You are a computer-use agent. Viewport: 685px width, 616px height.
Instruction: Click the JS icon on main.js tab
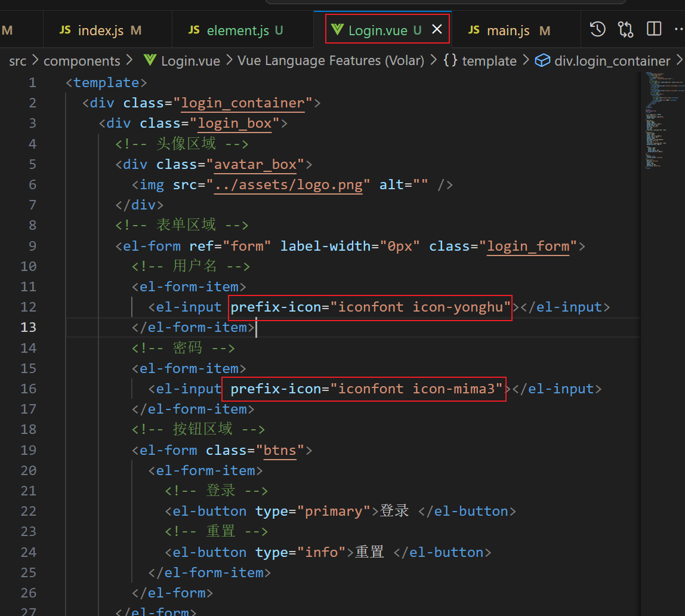tap(474, 30)
